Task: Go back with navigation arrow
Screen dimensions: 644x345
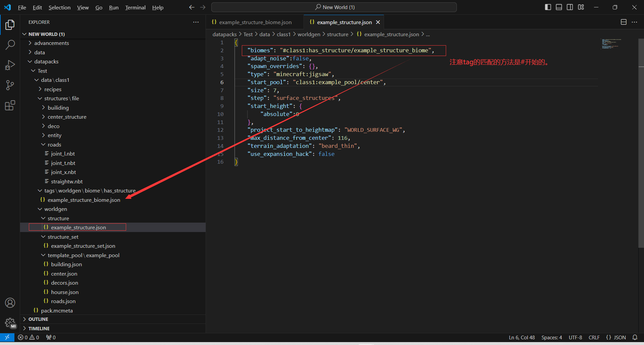Action: (x=192, y=7)
